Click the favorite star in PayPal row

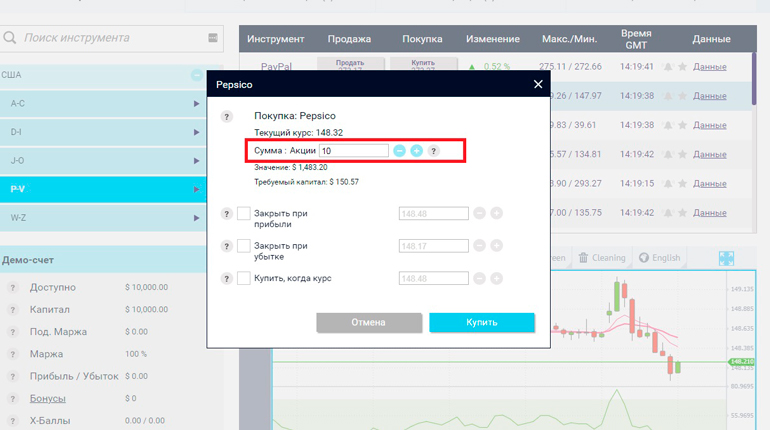[x=682, y=67]
